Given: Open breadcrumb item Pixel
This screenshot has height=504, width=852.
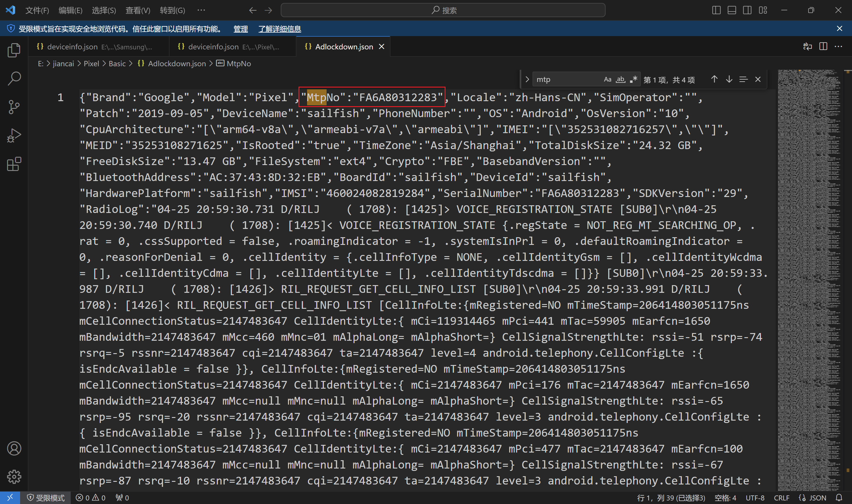Looking at the screenshot, I should pyautogui.click(x=91, y=64).
